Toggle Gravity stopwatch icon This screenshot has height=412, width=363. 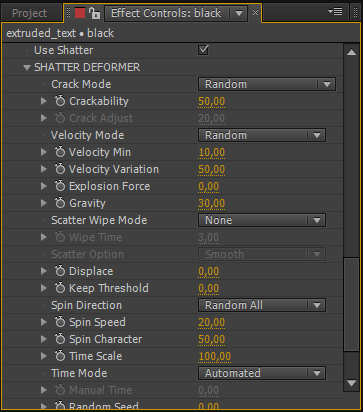[x=60, y=203]
